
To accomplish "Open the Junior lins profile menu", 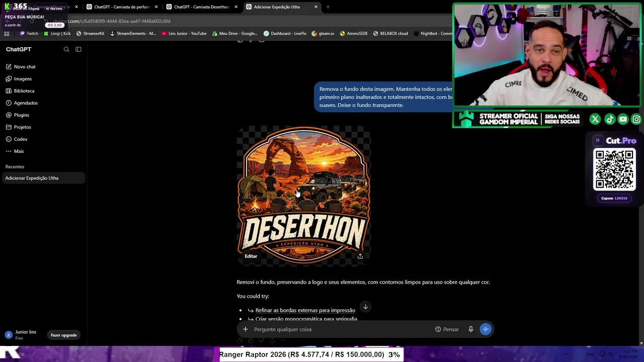I will [21, 335].
